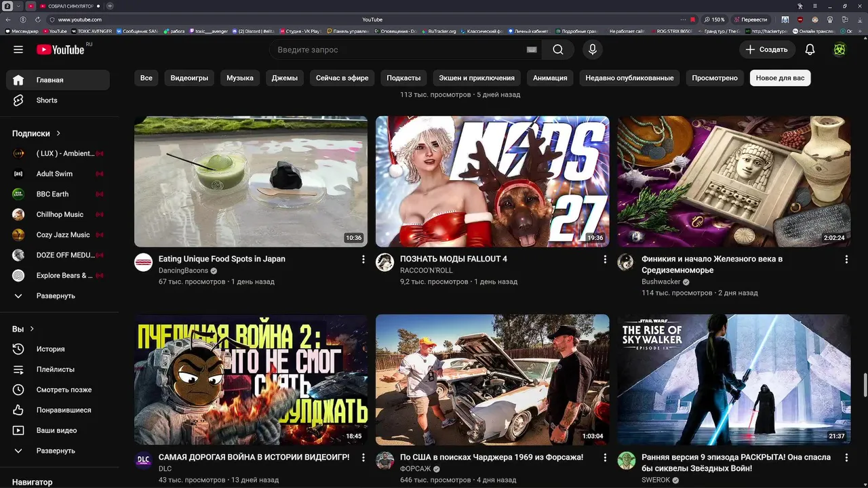This screenshot has width=868, height=488.
Task: Open the notifications bell
Action: click(810, 49)
